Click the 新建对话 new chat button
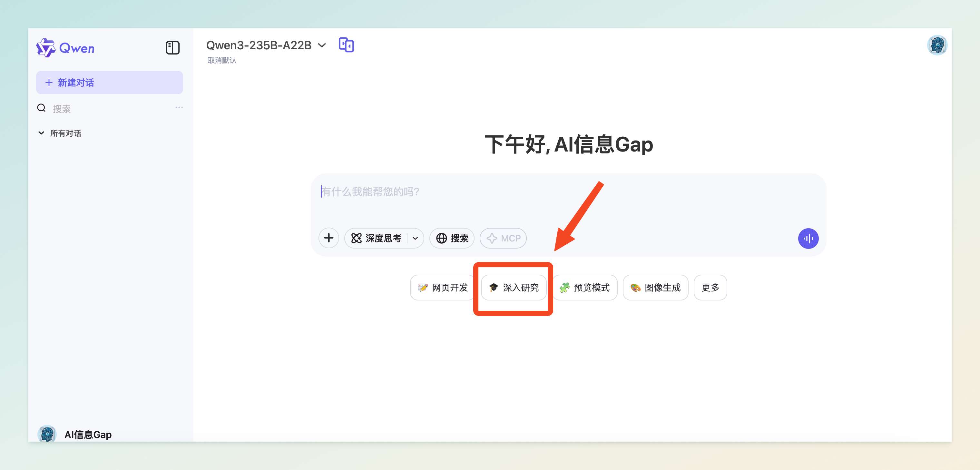Screen dimensions: 980x470 pyautogui.click(x=109, y=83)
